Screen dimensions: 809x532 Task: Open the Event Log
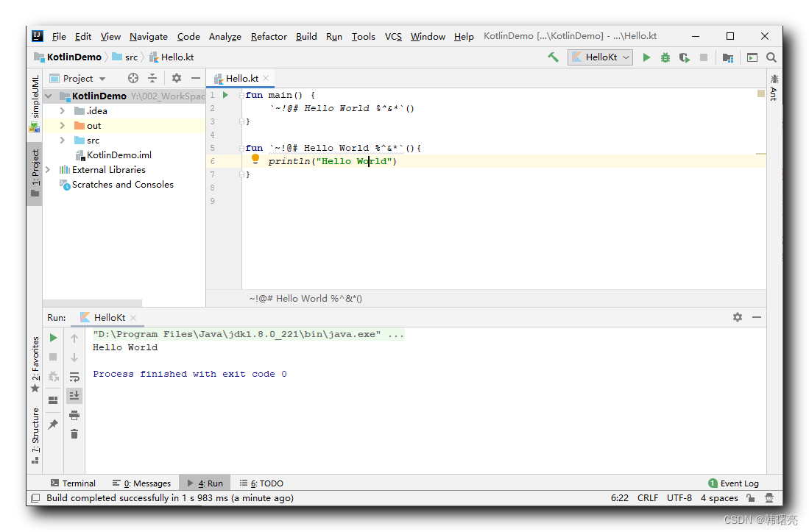(733, 483)
